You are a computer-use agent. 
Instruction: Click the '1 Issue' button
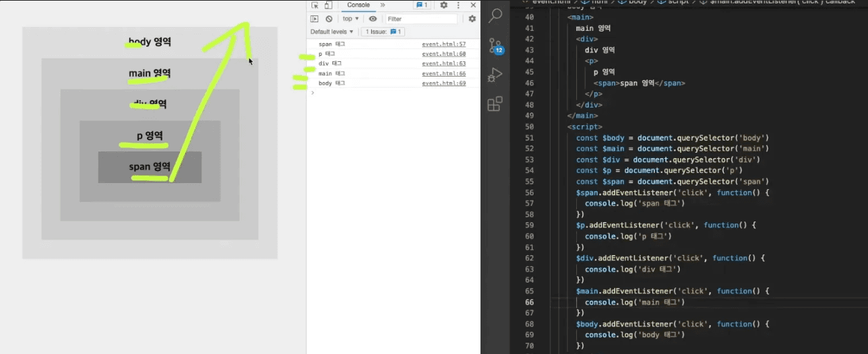coord(383,32)
